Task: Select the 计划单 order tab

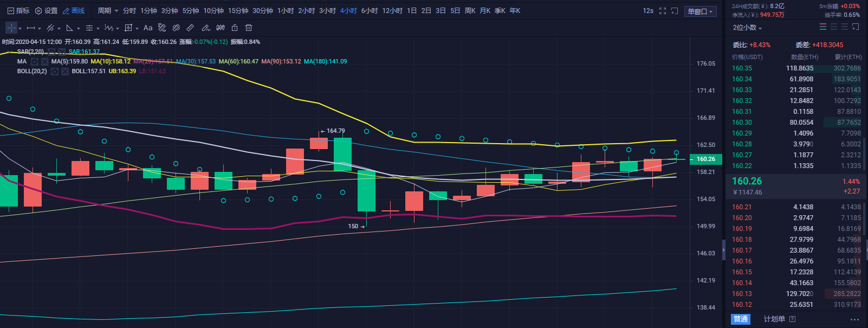Action: [x=774, y=319]
